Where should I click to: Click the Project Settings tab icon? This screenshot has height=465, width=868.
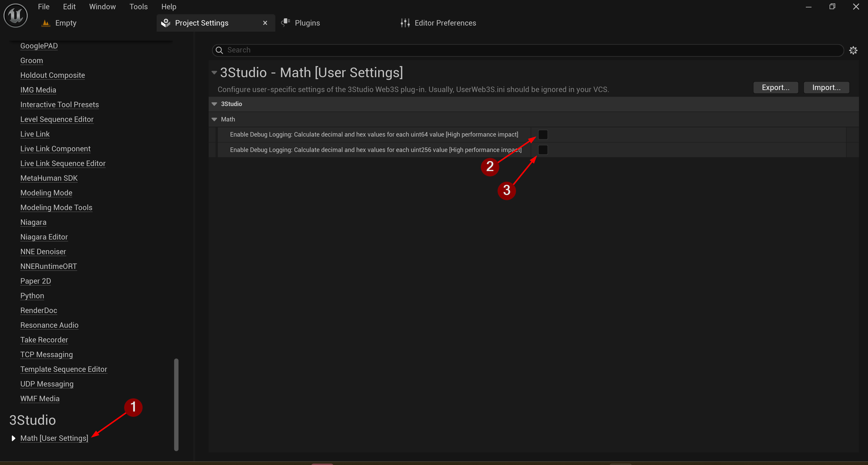coord(165,23)
